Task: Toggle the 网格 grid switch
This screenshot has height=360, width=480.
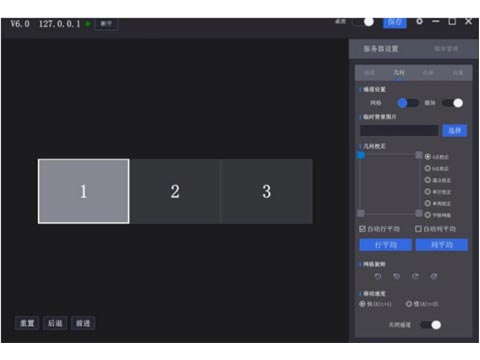Action: pos(408,103)
